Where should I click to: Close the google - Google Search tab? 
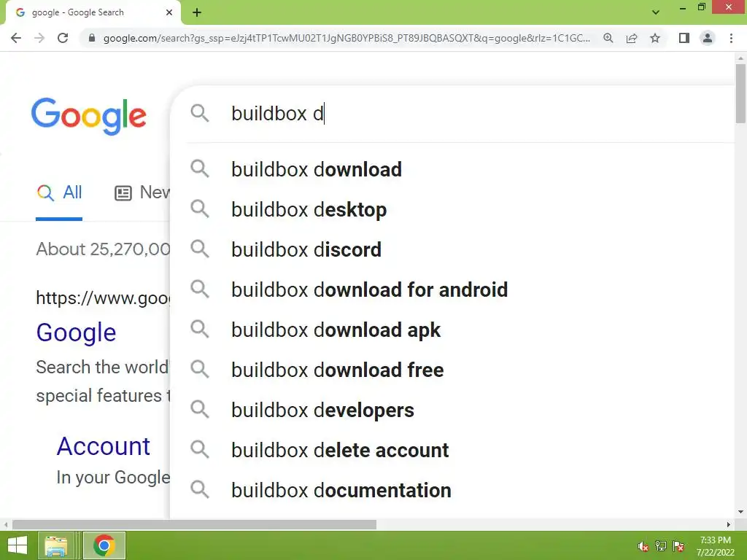[x=169, y=12]
